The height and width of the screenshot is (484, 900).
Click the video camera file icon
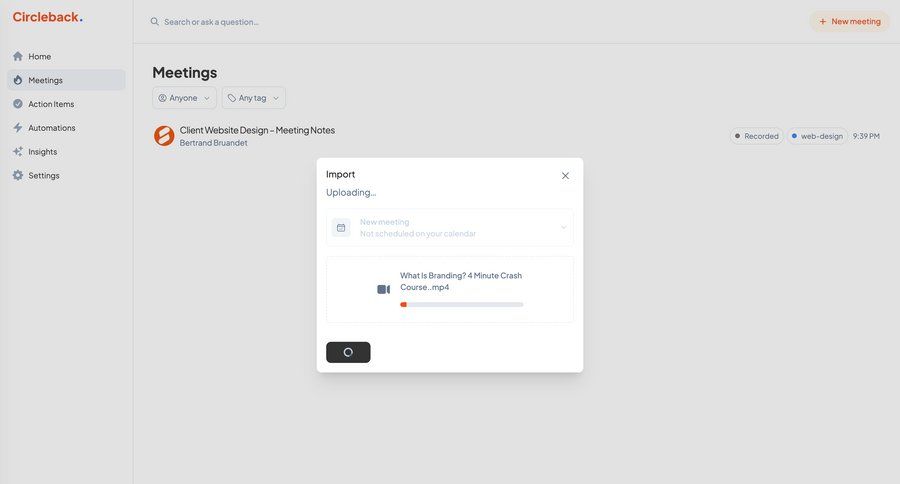coord(383,290)
